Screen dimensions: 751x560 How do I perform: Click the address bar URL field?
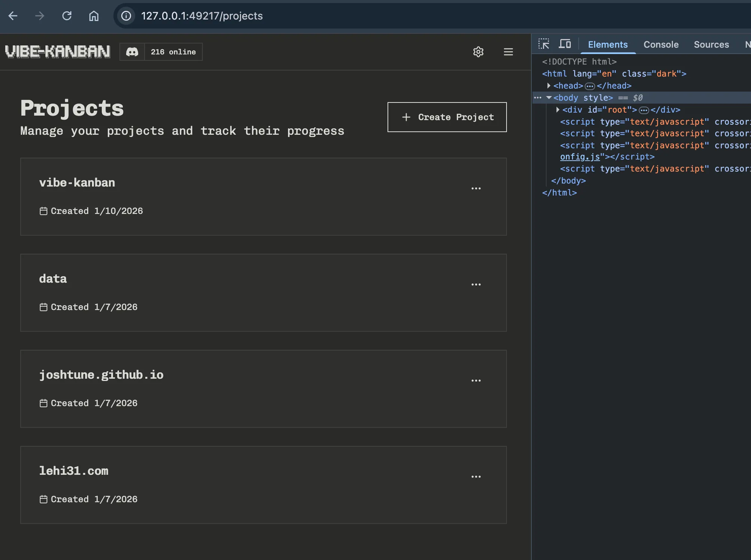(x=202, y=16)
